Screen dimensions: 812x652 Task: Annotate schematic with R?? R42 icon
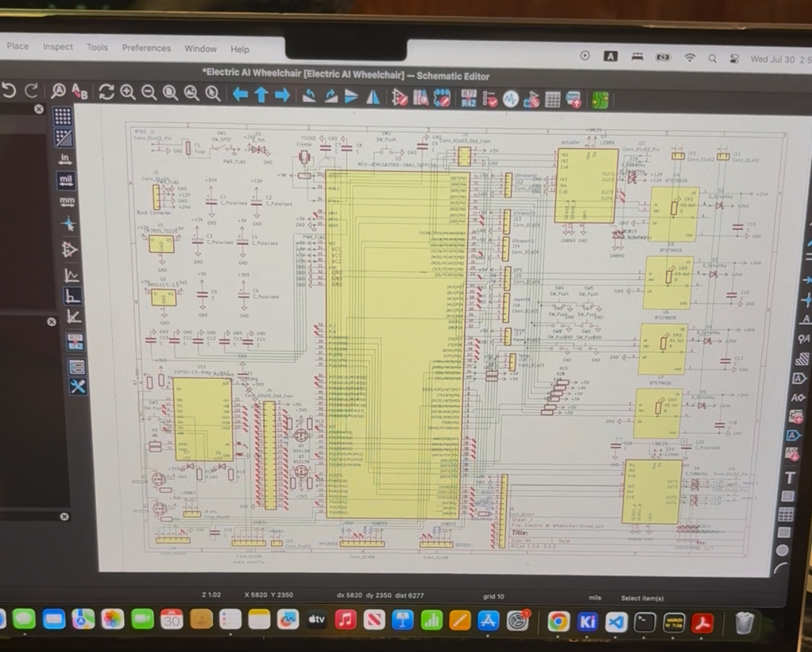point(468,98)
